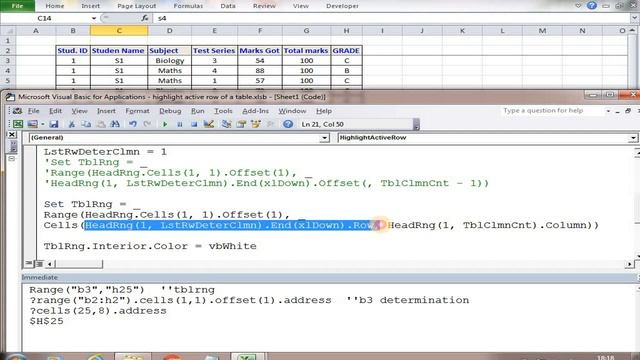
Task: Open the Tools menu in VBA editor
Action: pos(223,111)
